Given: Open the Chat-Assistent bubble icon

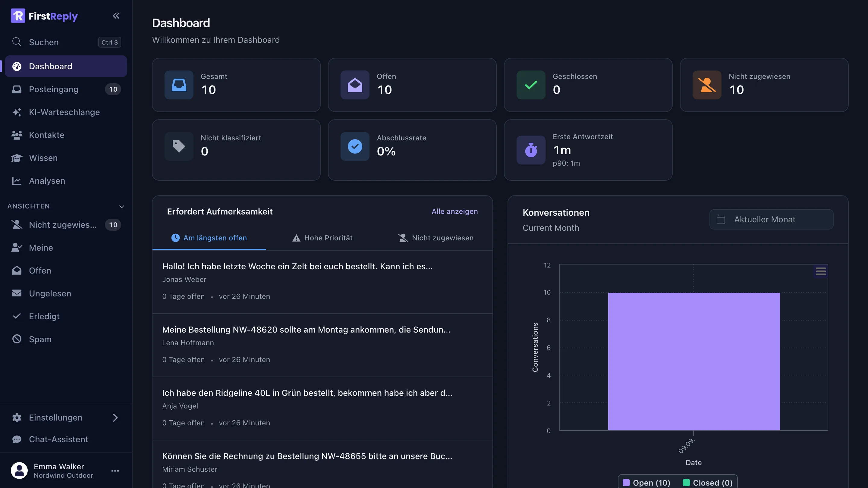Looking at the screenshot, I should pyautogui.click(x=17, y=440).
